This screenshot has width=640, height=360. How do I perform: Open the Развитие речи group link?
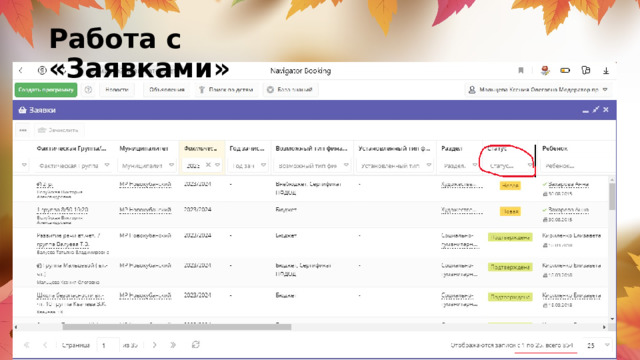click(69, 240)
